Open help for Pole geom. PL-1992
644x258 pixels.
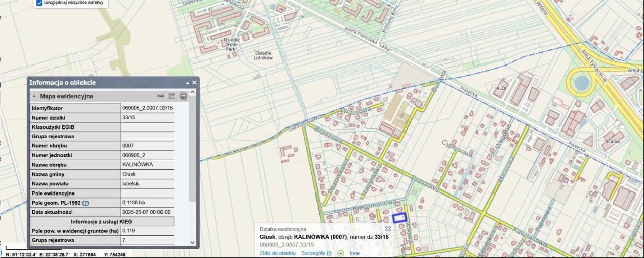coord(86,203)
